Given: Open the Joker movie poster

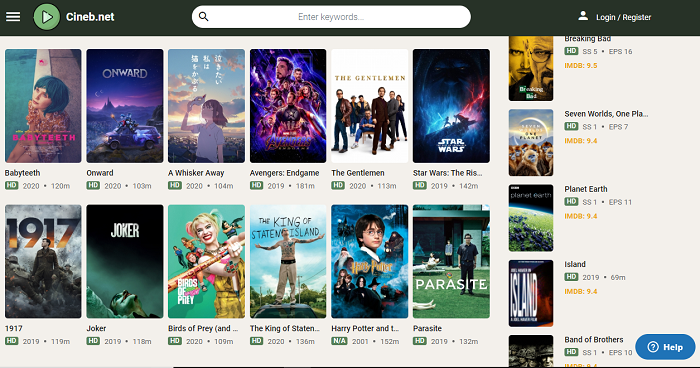Looking at the screenshot, I should [125, 261].
